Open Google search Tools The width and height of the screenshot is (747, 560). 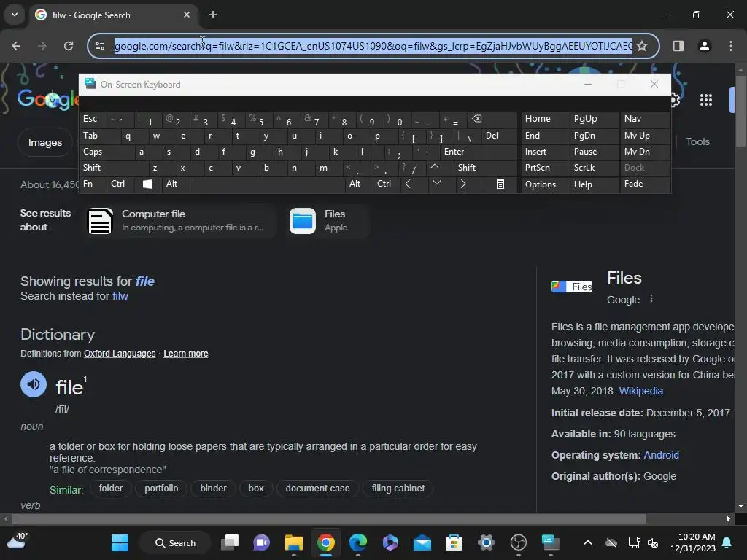[x=697, y=141]
